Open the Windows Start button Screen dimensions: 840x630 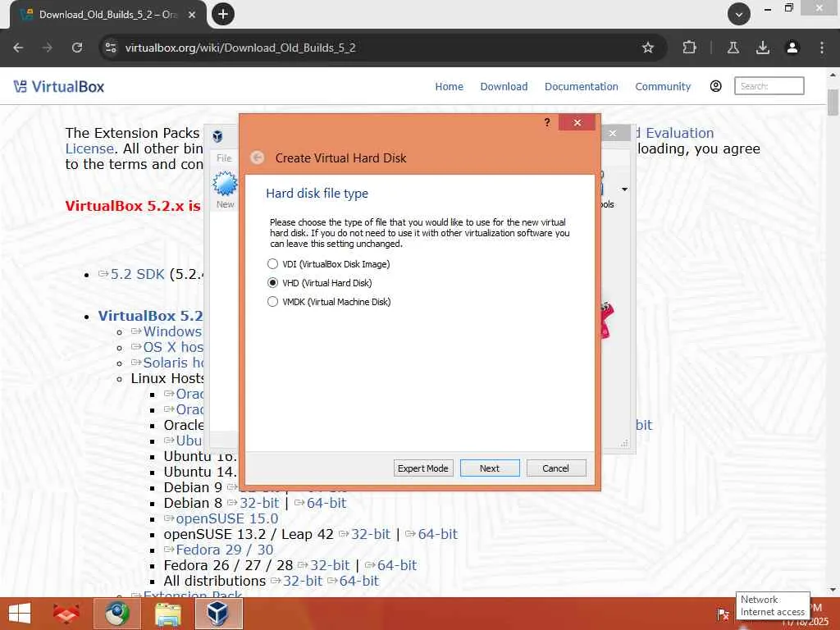(20, 614)
